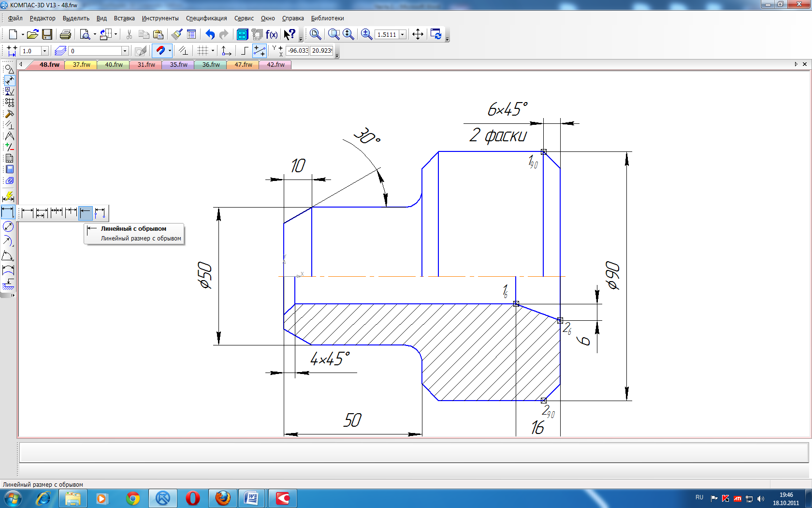Switch to the 42.frw tab
812x508 pixels.
click(x=275, y=65)
